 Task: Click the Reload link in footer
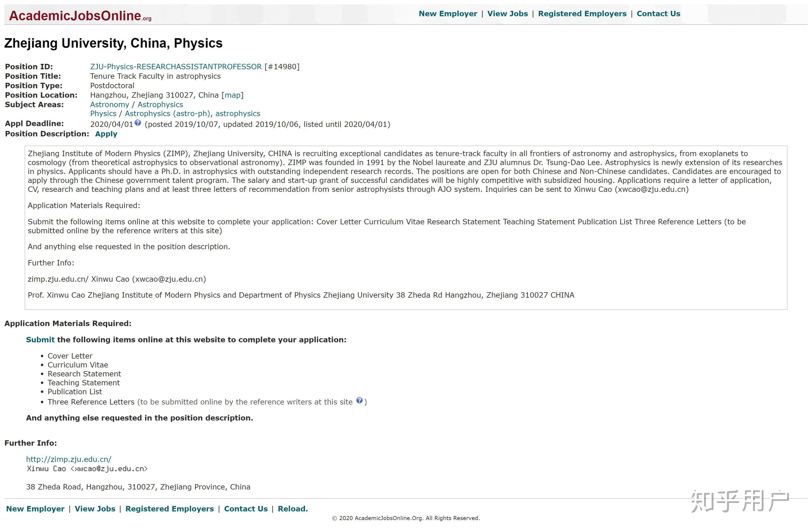[293, 509]
